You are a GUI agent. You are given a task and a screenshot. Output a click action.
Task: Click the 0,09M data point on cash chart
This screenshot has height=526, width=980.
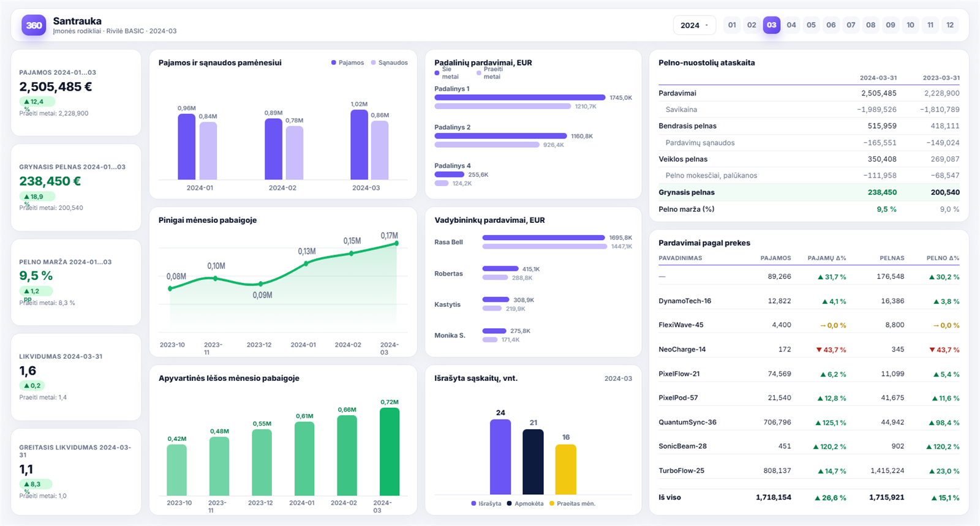tap(261, 284)
